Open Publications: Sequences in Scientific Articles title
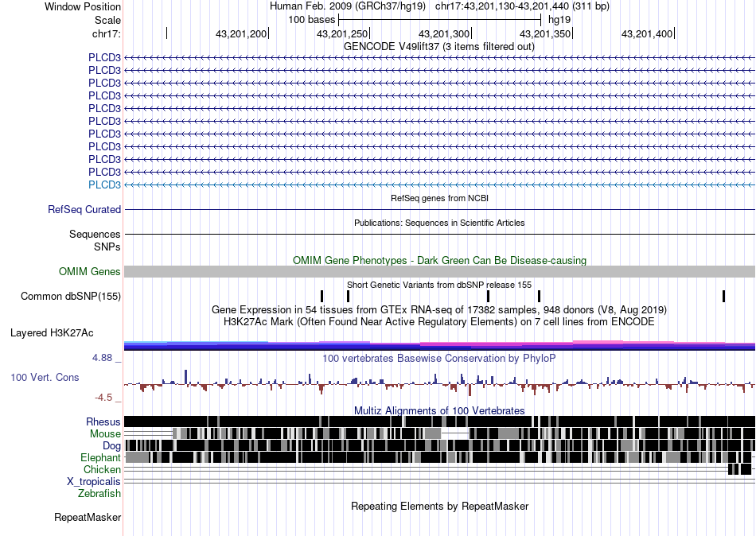The height and width of the screenshot is (536, 756). pyautogui.click(x=439, y=223)
